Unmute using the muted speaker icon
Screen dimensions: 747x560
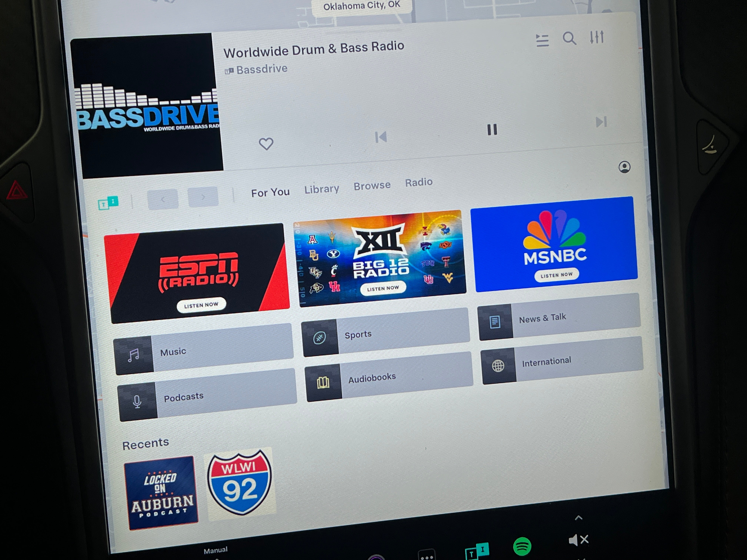point(578,540)
